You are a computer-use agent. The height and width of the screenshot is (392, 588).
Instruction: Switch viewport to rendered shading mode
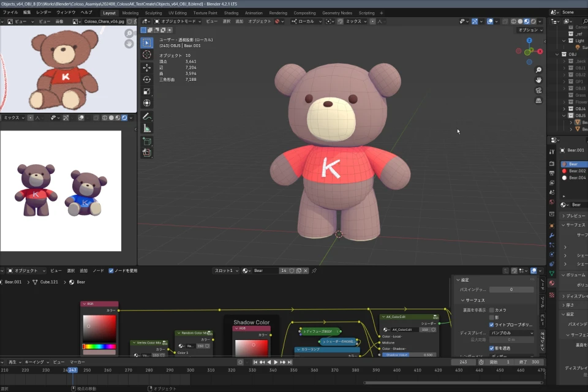[x=533, y=21]
